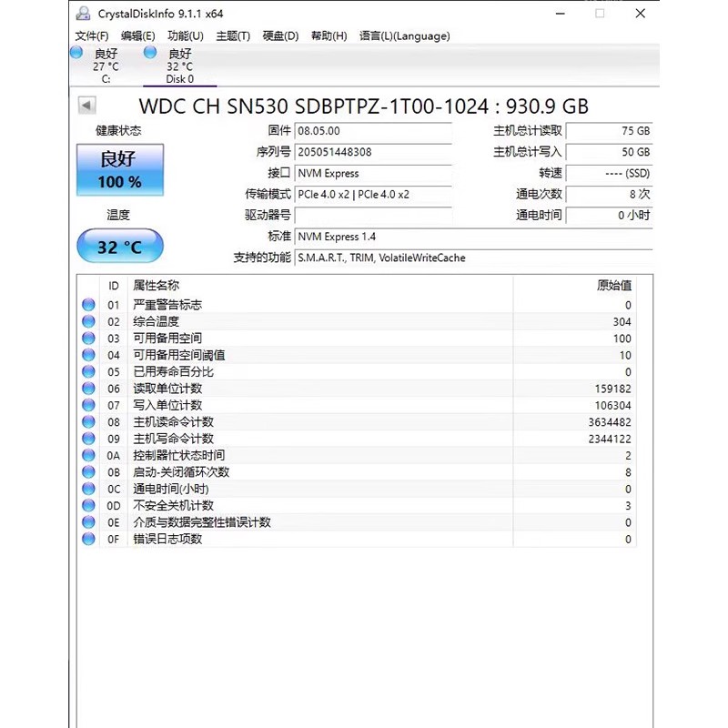Click the blue status orb for C: drive
The width and height of the screenshot is (728, 728).
(76, 53)
